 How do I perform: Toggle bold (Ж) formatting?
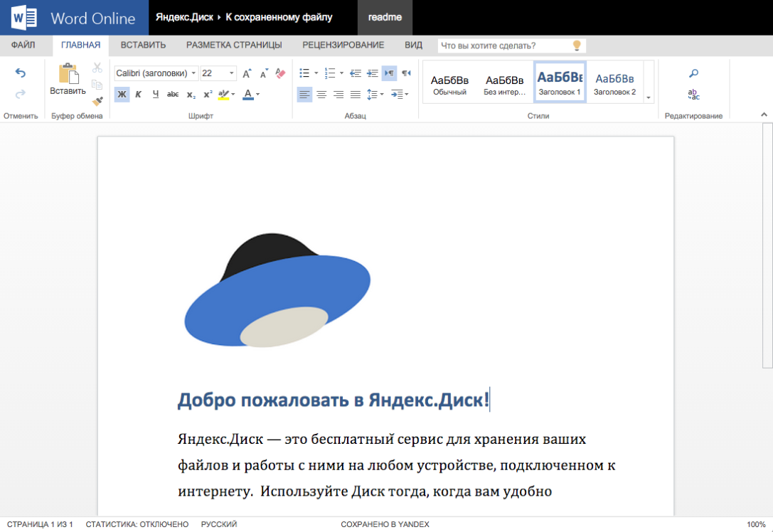coord(122,95)
